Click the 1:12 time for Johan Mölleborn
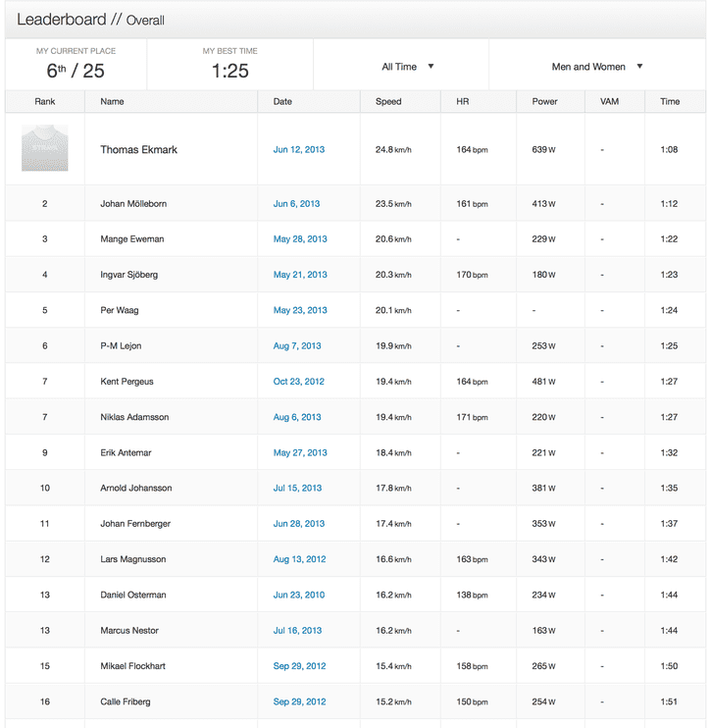The height and width of the screenshot is (728, 711). click(x=669, y=204)
